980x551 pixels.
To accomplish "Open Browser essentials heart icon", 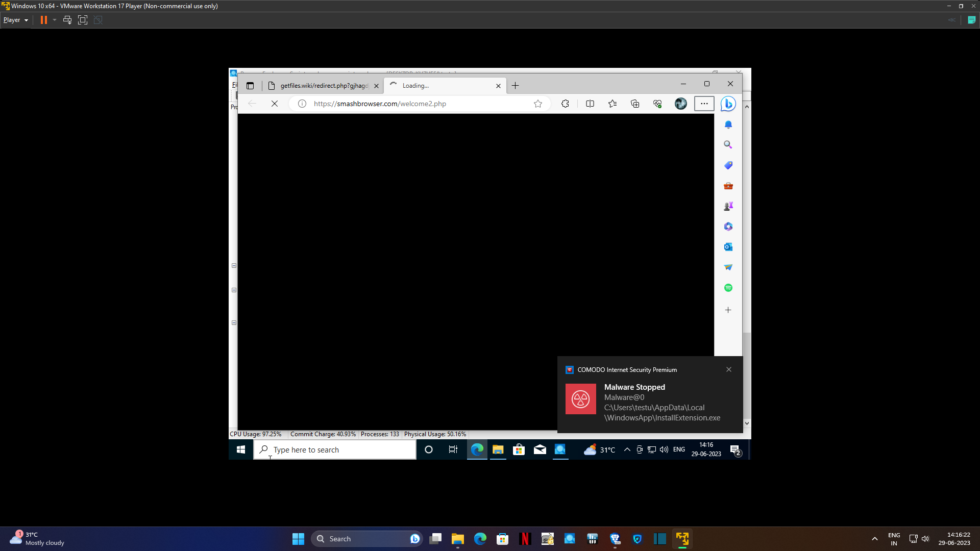I will click(x=657, y=104).
